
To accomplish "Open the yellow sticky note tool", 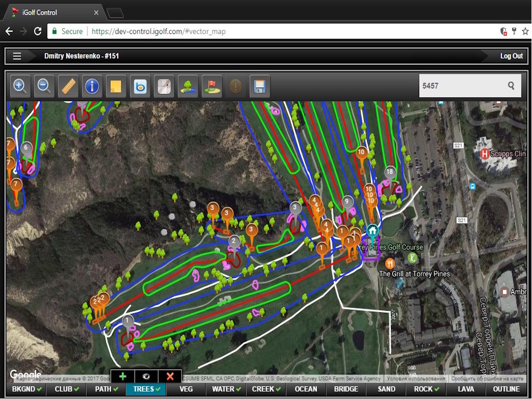I will pyautogui.click(x=116, y=86).
